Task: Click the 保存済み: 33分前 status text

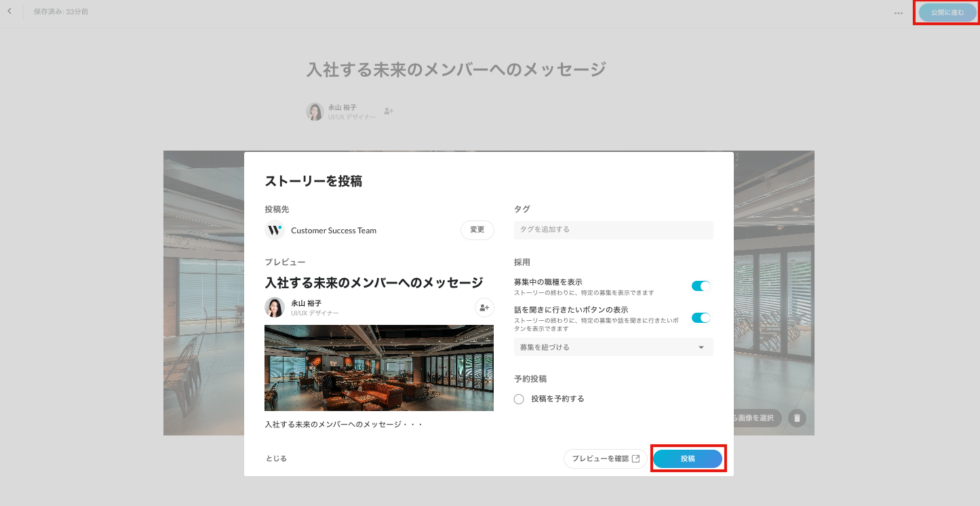Action: [61, 12]
